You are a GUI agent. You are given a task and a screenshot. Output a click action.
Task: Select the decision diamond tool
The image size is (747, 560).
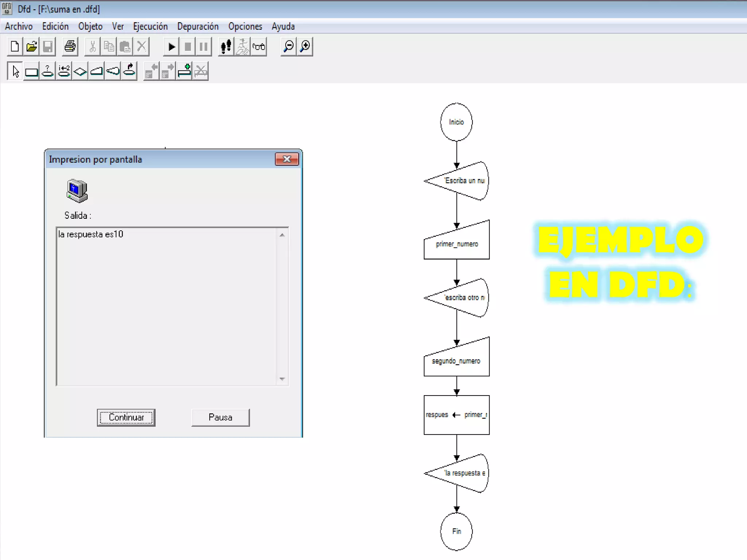coord(80,71)
